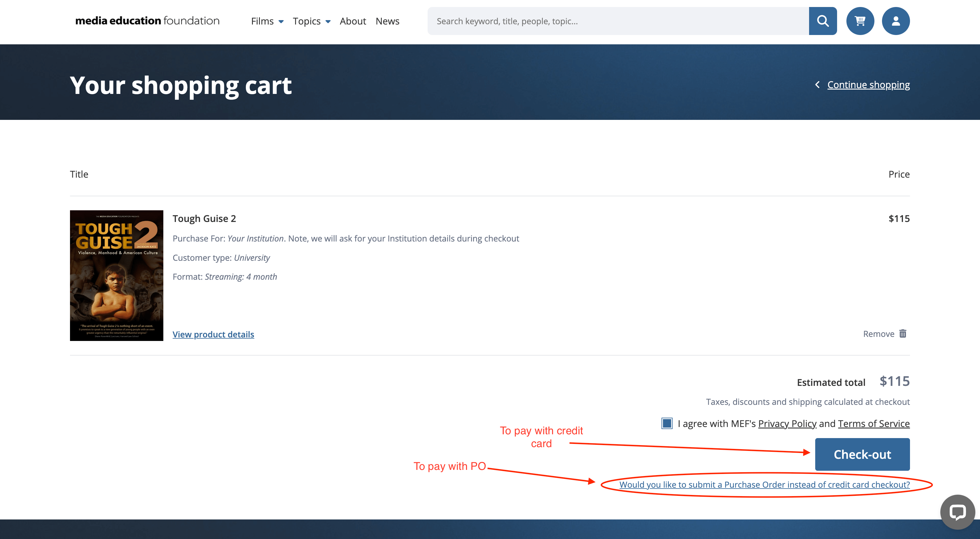Click the Title column header
980x539 pixels.
point(79,174)
